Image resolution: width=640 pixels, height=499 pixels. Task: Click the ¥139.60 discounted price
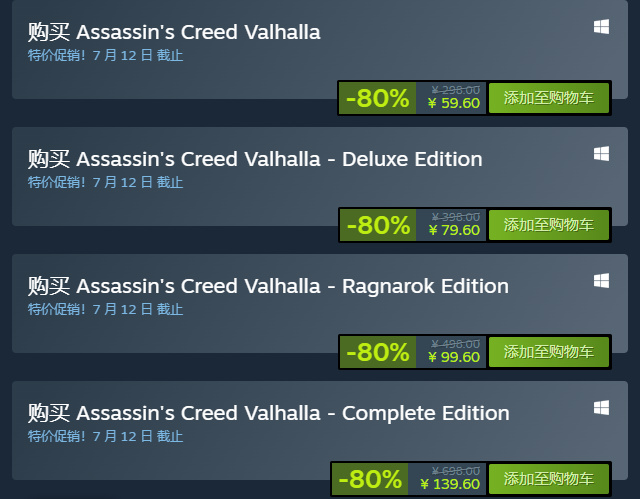450,484
